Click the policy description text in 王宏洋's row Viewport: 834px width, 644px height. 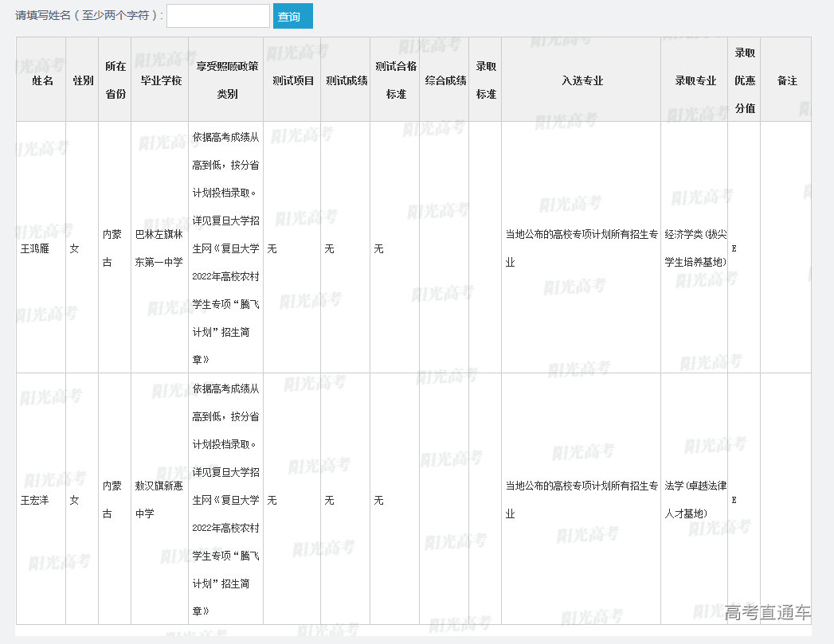coord(226,500)
